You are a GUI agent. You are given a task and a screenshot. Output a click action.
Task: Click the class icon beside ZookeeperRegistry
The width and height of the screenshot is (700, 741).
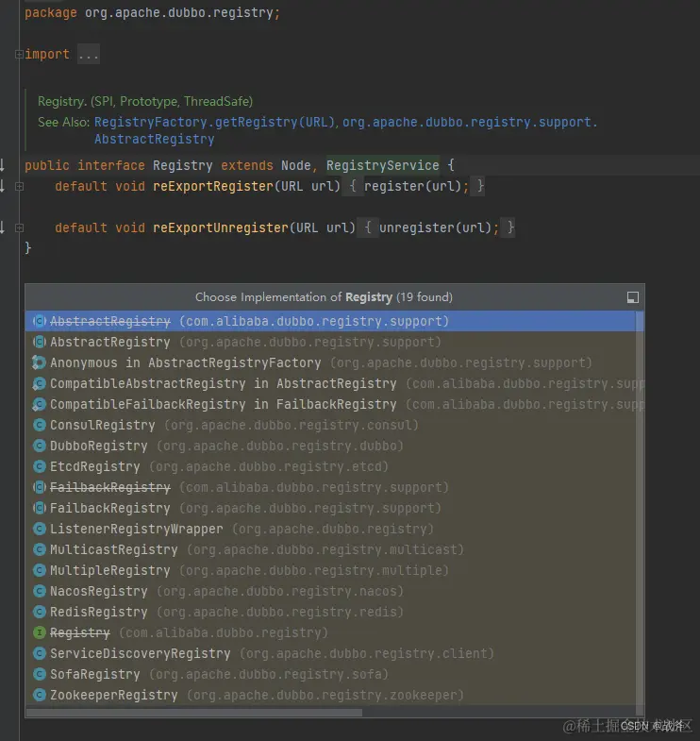pyautogui.click(x=40, y=695)
